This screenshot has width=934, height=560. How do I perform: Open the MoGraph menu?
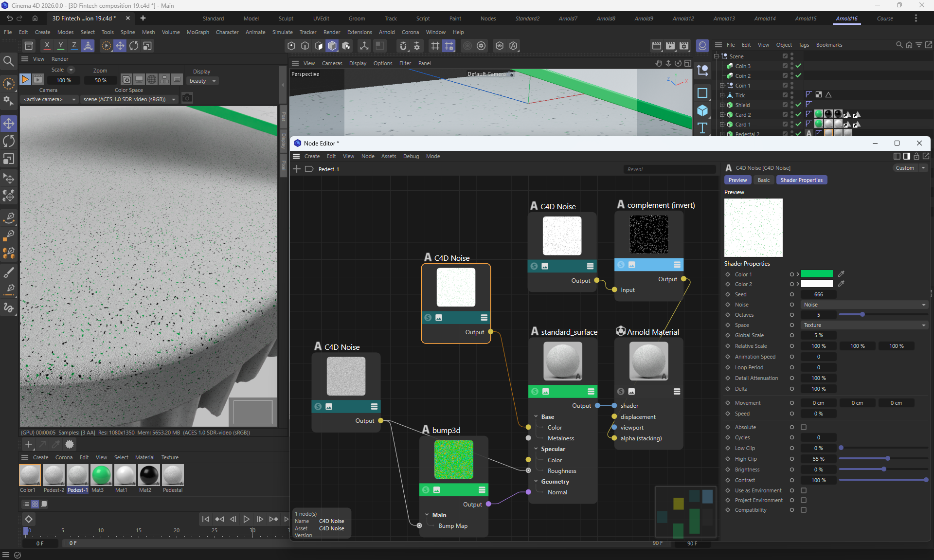tap(198, 32)
